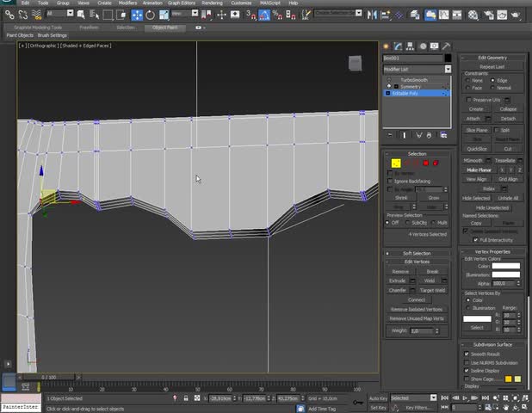Click the Pin Stack icon below modifier stack
The height and width of the screenshot is (413, 532).
(x=390, y=135)
